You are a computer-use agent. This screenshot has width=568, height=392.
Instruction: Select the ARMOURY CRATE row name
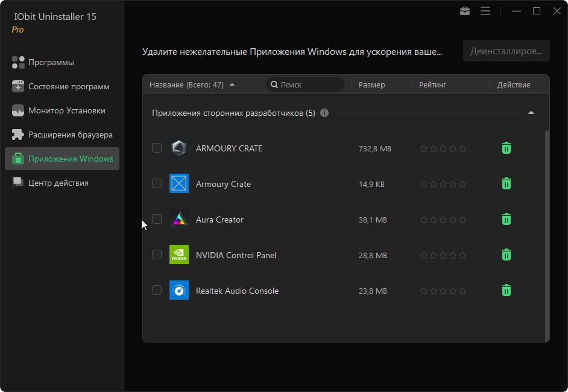(229, 148)
